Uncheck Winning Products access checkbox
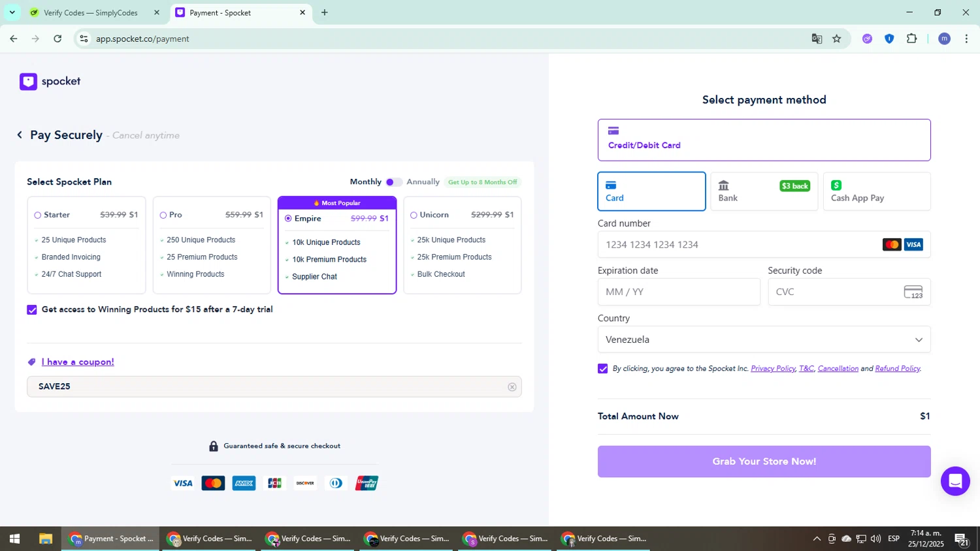Viewport: 980px width, 551px height. pos(32,309)
